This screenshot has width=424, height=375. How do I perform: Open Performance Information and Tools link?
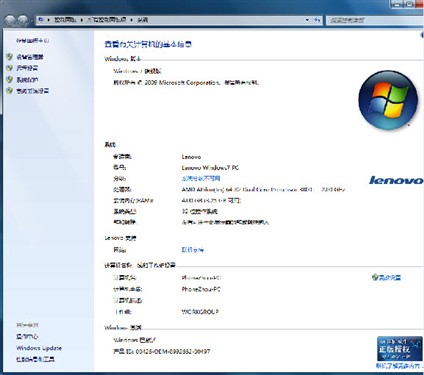point(35,359)
